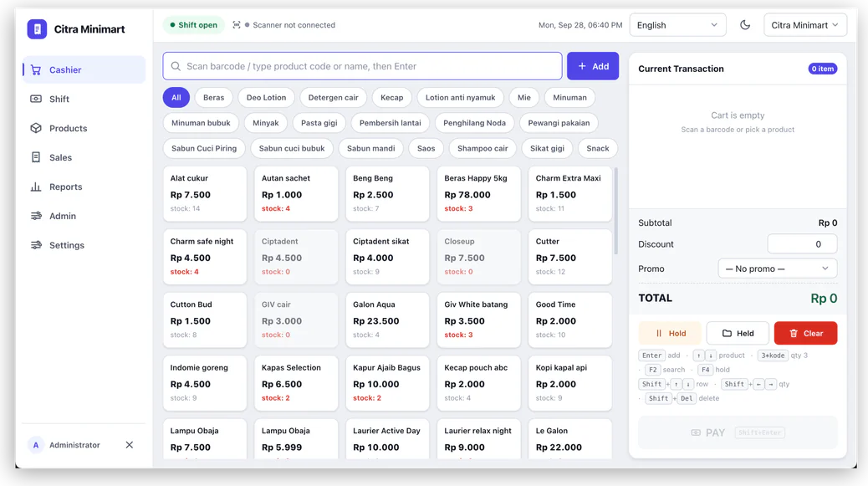The height and width of the screenshot is (486, 868).
Task: Click the Shift open status badge
Action: [193, 25]
